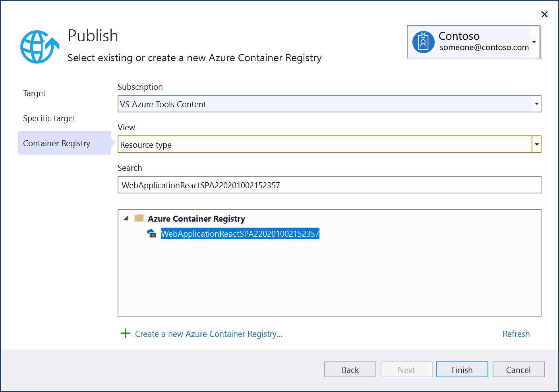
Task: Click the Next button
Action: point(406,369)
